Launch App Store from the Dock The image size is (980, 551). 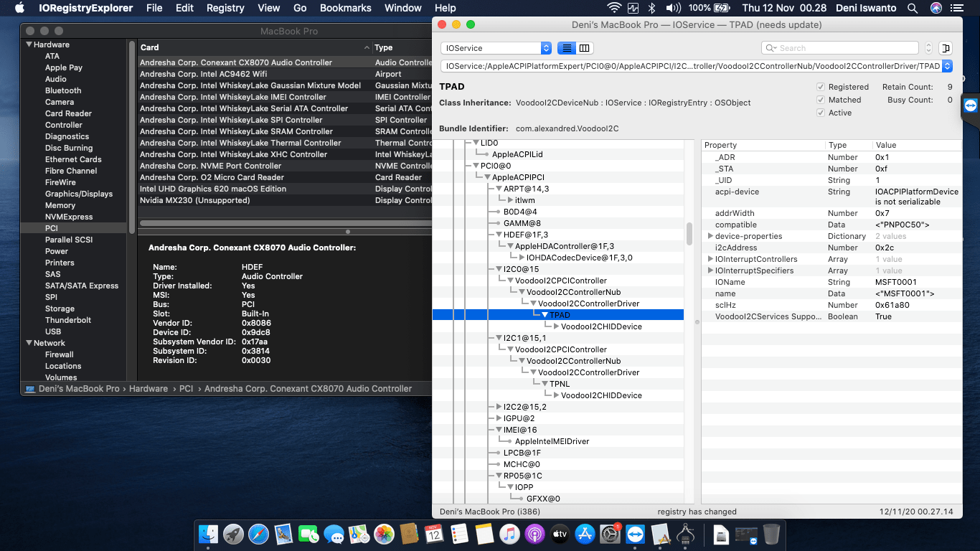[x=585, y=534]
